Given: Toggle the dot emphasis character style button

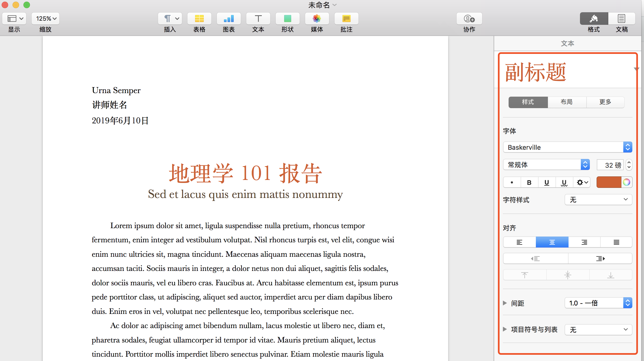Looking at the screenshot, I should (512, 182).
